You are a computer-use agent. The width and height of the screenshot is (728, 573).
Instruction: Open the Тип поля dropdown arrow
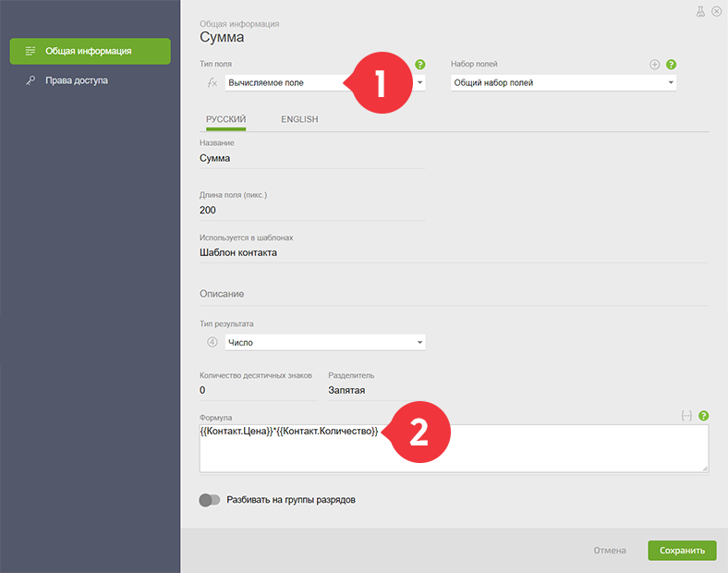click(419, 82)
